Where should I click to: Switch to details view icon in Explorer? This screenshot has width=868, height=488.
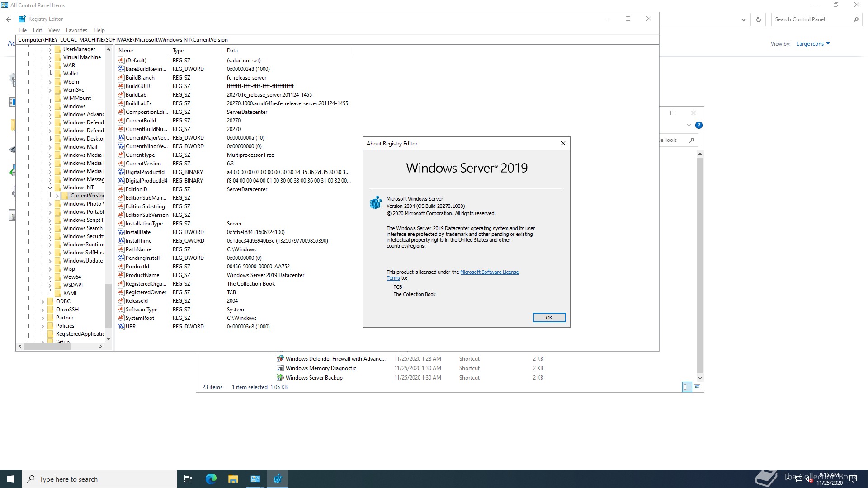coord(687,387)
